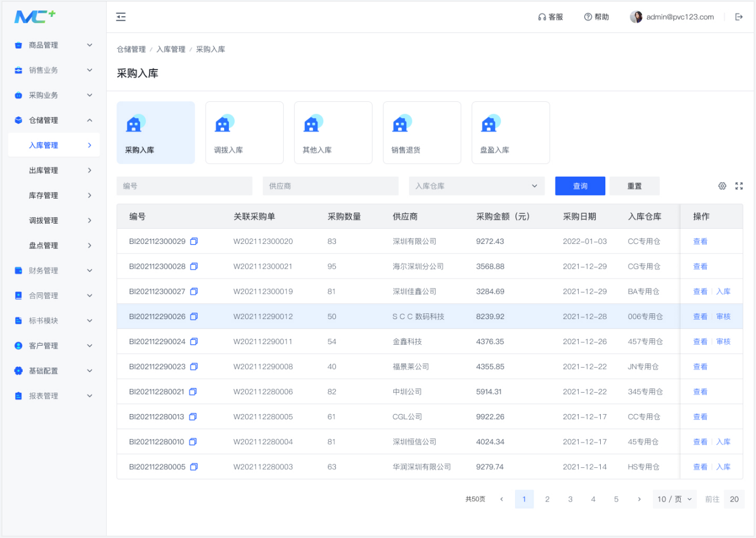This screenshot has width=756, height=538.
Task: Click the 重置 reset button
Action: (x=634, y=186)
